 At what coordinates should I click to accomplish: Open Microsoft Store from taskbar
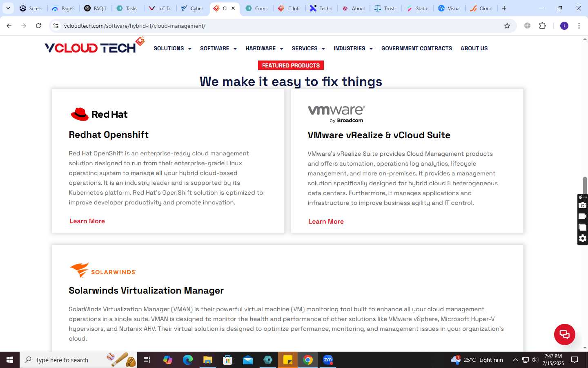click(x=228, y=360)
